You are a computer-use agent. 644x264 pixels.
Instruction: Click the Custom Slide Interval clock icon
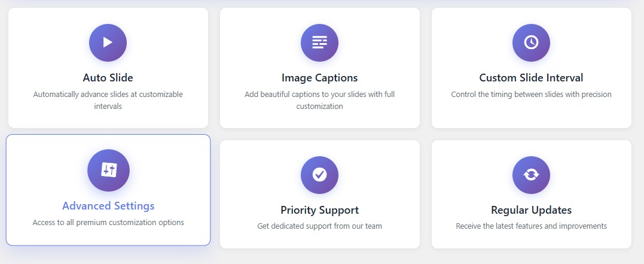pos(531,43)
